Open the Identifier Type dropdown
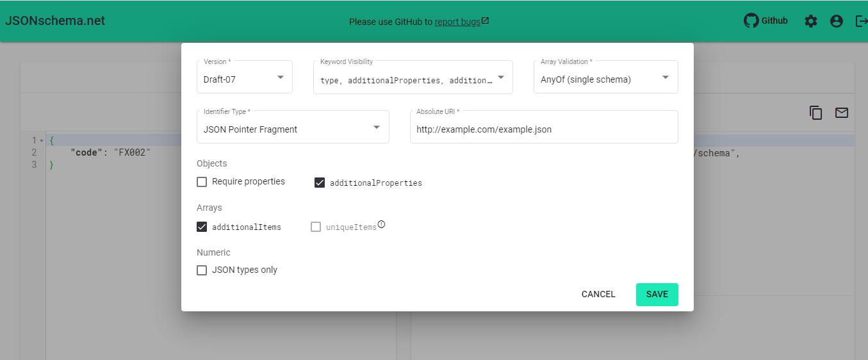The width and height of the screenshot is (868, 360). click(x=293, y=127)
